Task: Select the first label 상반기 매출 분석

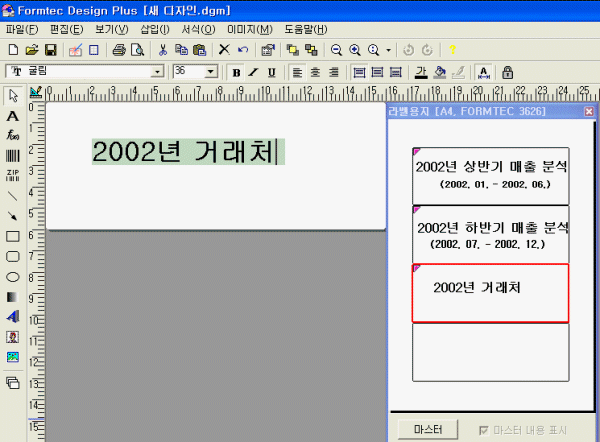Action: tap(491, 176)
